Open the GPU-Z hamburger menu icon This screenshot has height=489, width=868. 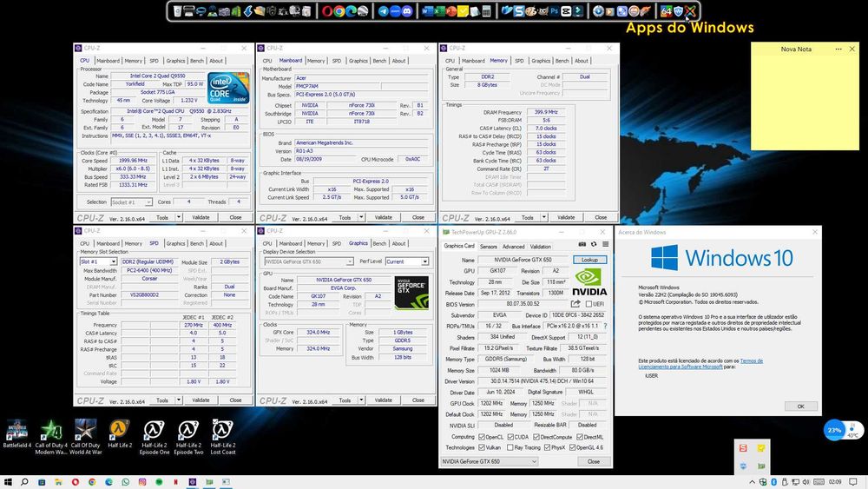(x=606, y=244)
